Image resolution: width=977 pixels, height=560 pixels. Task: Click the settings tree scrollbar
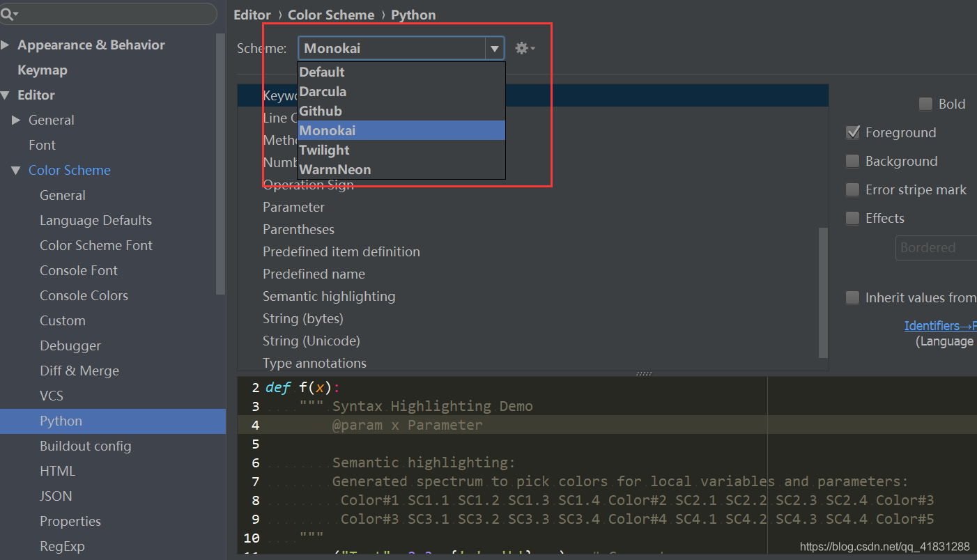pyautogui.click(x=221, y=164)
